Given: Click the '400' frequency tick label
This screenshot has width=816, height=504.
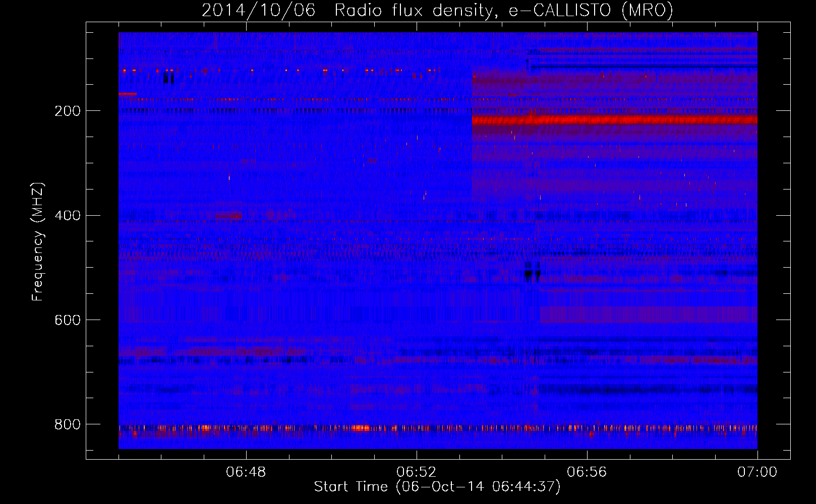Looking at the screenshot, I should click(x=68, y=216).
